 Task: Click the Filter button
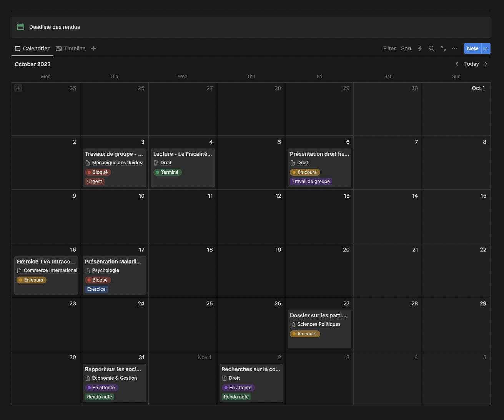click(389, 48)
